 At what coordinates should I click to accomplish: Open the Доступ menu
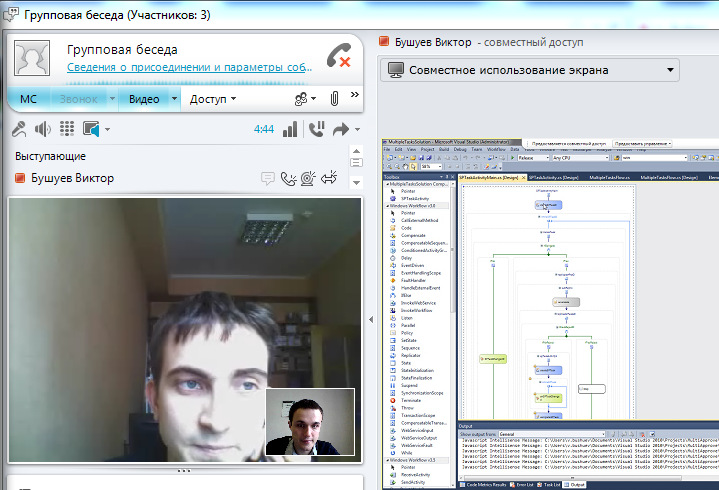(x=213, y=99)
